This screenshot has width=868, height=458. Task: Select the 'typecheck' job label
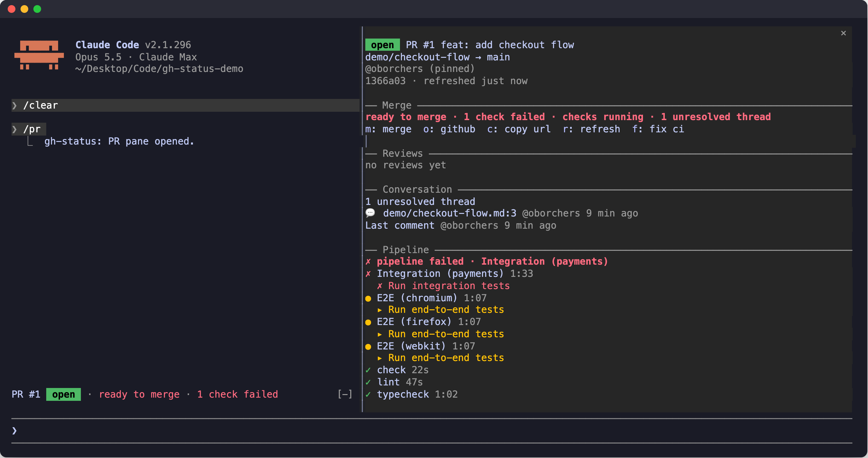403,394
